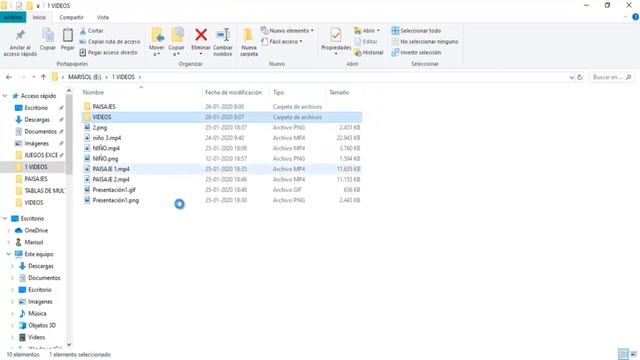Open the Archivo menu tab

click(13, 17)
